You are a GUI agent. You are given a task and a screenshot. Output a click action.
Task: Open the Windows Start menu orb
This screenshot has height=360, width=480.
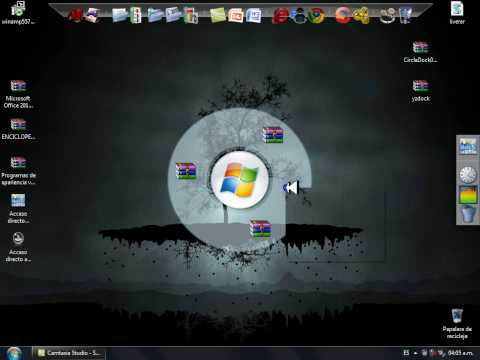(x=14, y=353)
